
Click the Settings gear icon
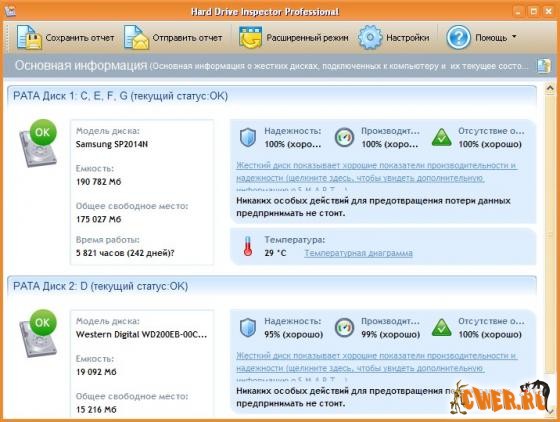point(370,37)
